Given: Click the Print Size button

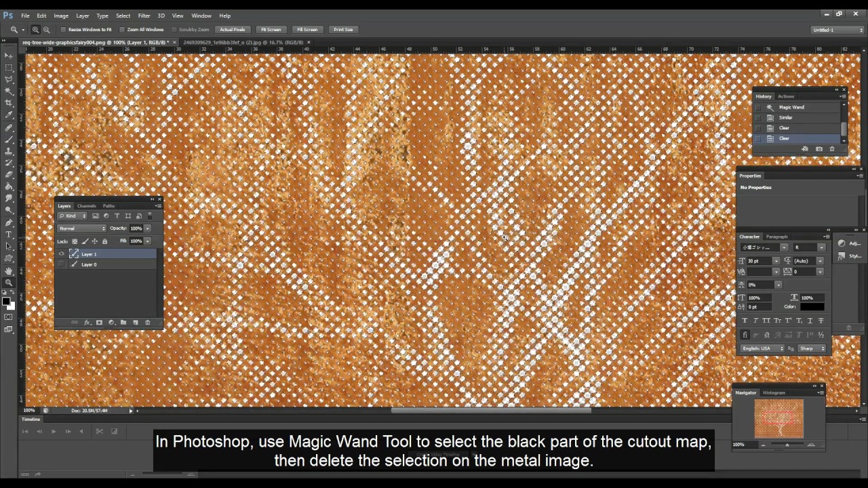Looking at the screenshot, I should [342, 30].
